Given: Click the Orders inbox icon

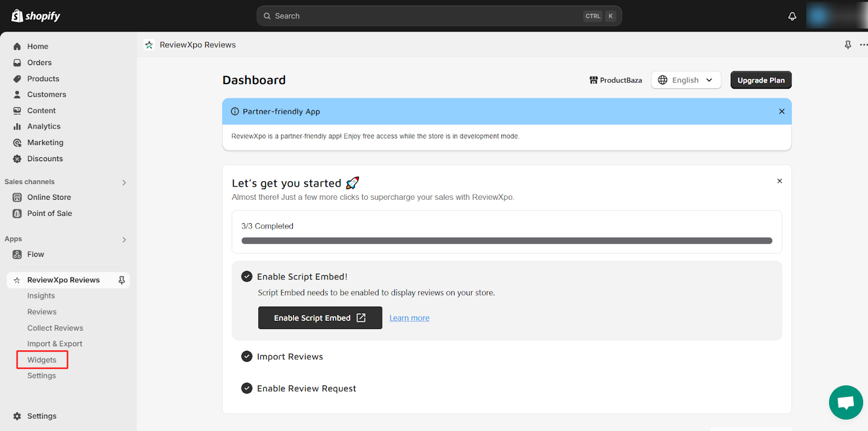Looking at the screenshot, I should [17, 62].
